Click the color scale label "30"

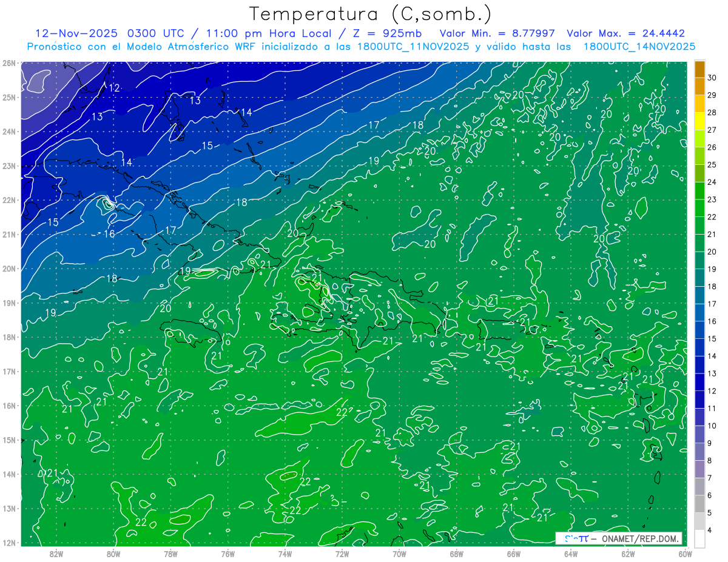(x=712, y=78)
